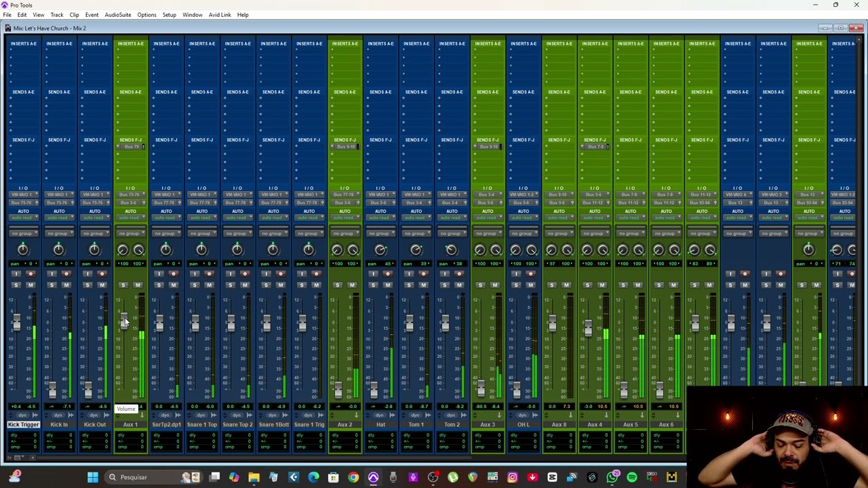Open Aux 1 group selector
This screenshot has width=868, height=488.
click(130, 233)
